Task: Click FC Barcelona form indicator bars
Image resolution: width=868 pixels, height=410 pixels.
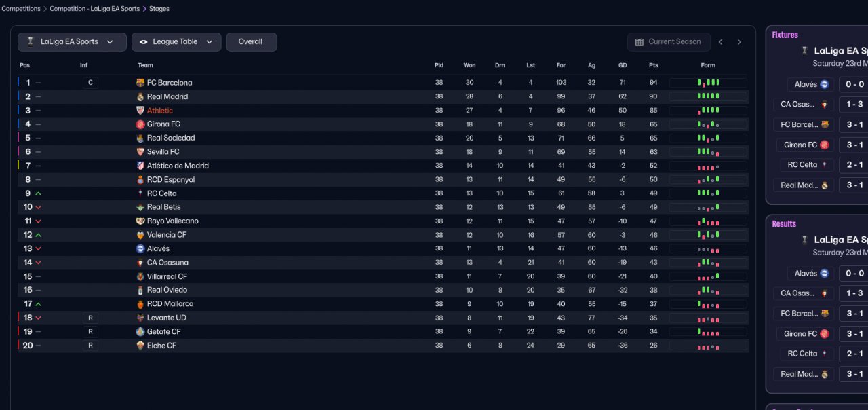Action: 708,83
